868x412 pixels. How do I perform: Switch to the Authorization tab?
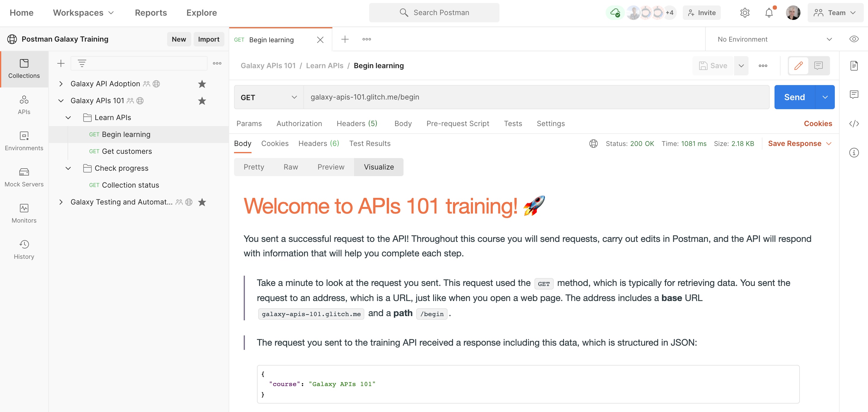pyautogui.click(x=299, y=124)
